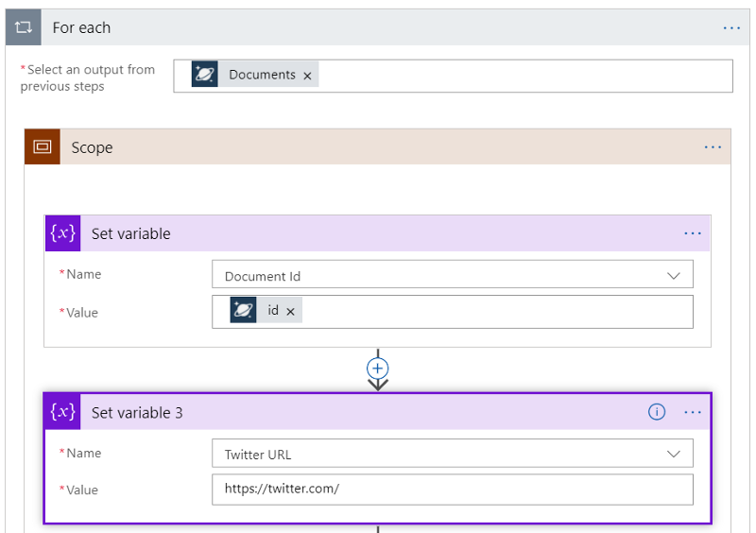
Task: Expand the Document Id name dropdown
Action: coord(673,276)
